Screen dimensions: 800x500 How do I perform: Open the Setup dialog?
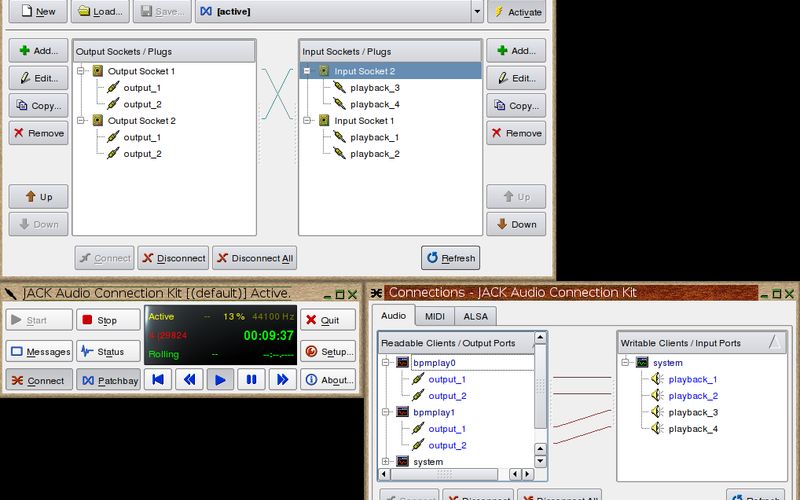327,351
